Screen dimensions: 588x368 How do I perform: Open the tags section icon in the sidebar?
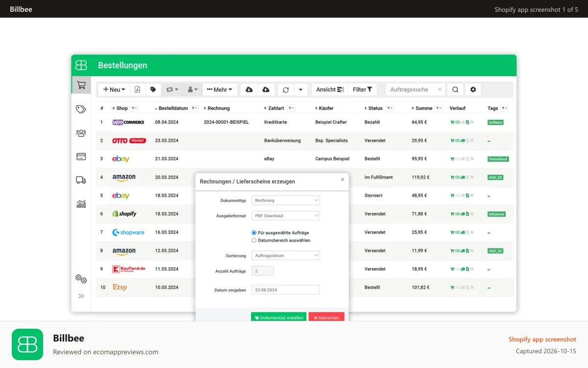(81, 109)
